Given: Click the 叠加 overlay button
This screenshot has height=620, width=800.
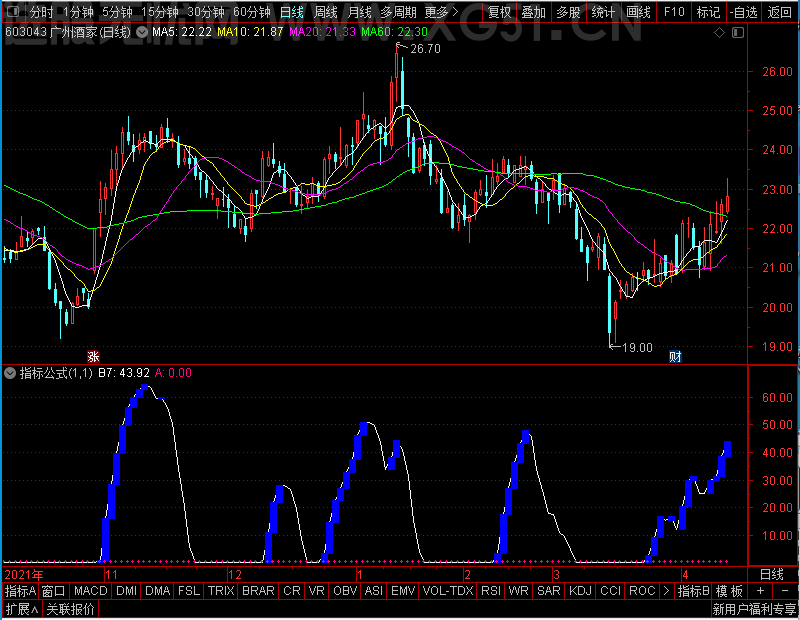Looking at the screenshot, I should click(534, 11).
